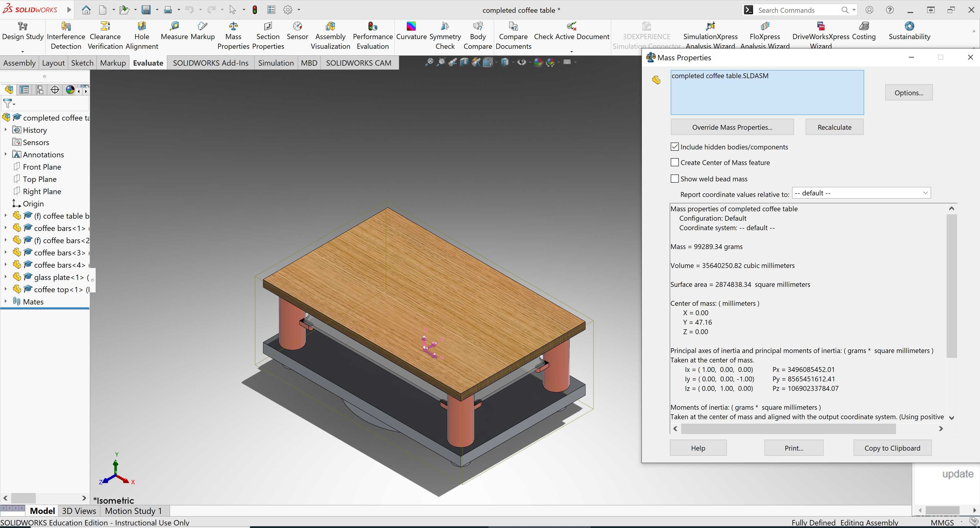Launch Assembly Visualization

click(330, 36)
